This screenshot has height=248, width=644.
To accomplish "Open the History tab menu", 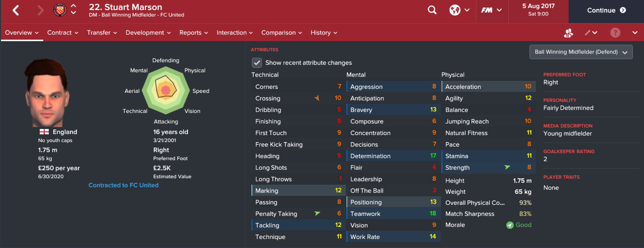I will point(324,33).
